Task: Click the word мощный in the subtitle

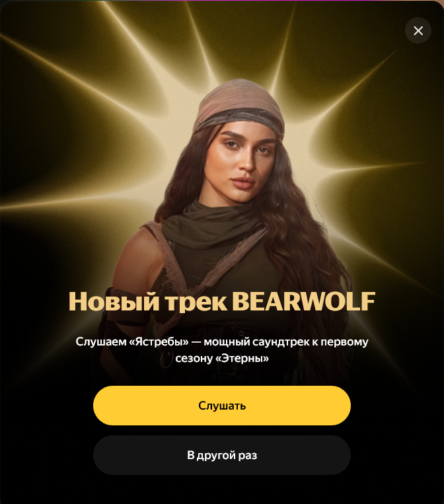Action: click(x=227, y=342)
